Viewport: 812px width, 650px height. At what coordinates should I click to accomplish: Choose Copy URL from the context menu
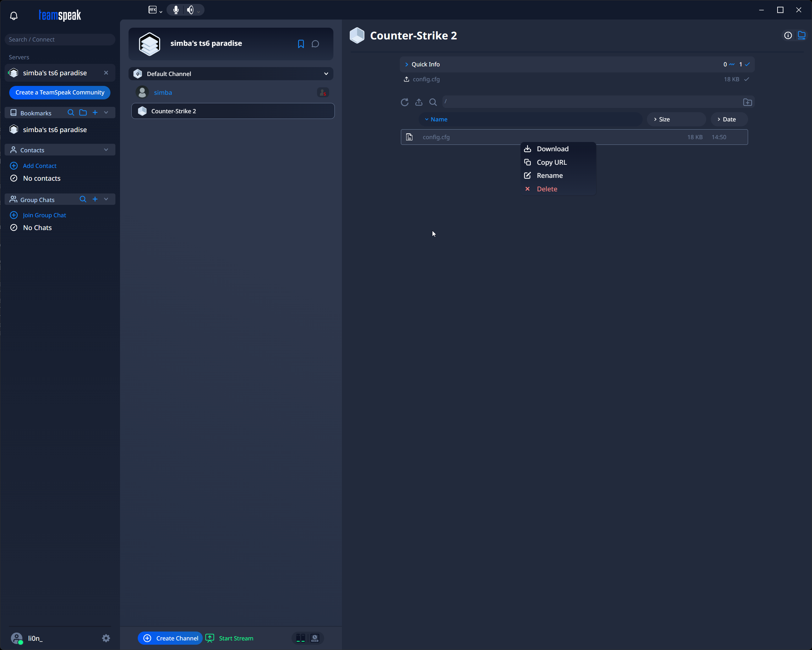[558, 162]
